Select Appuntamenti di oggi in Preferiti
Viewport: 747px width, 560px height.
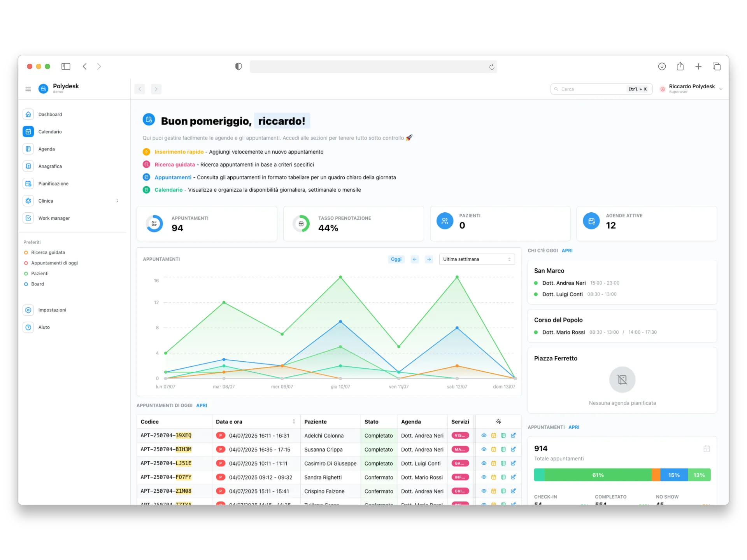(x=54, y=263)
